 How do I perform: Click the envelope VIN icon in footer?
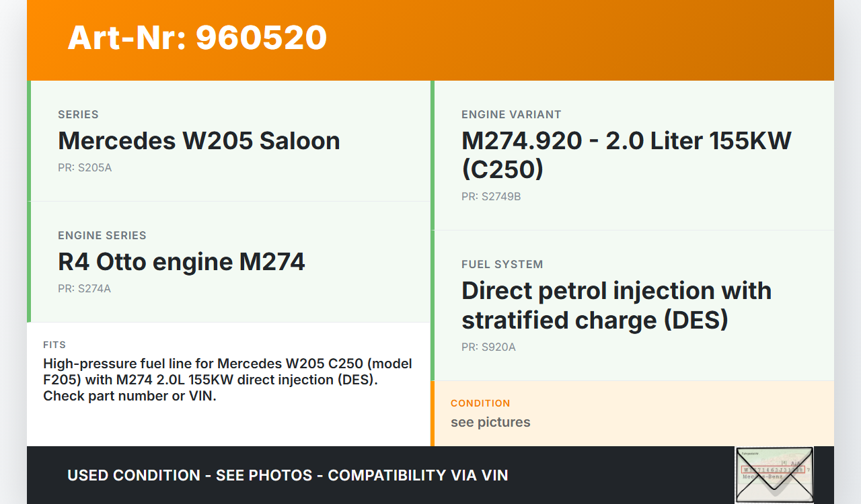(774, 474)
